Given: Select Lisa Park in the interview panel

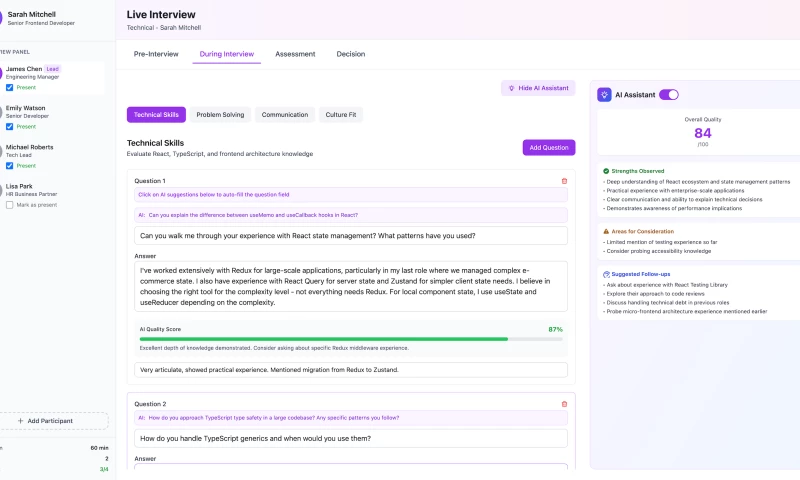Looking at the screenshot, I should tap(51, 195).
